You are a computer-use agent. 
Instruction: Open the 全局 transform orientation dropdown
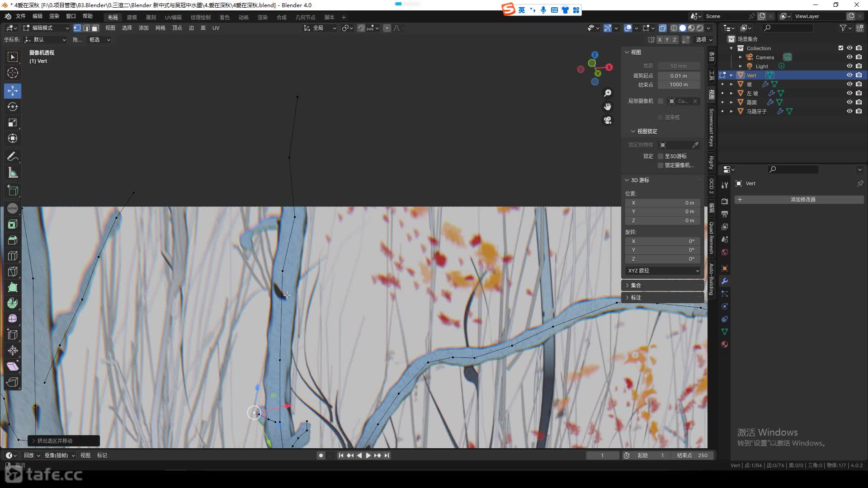320,28
